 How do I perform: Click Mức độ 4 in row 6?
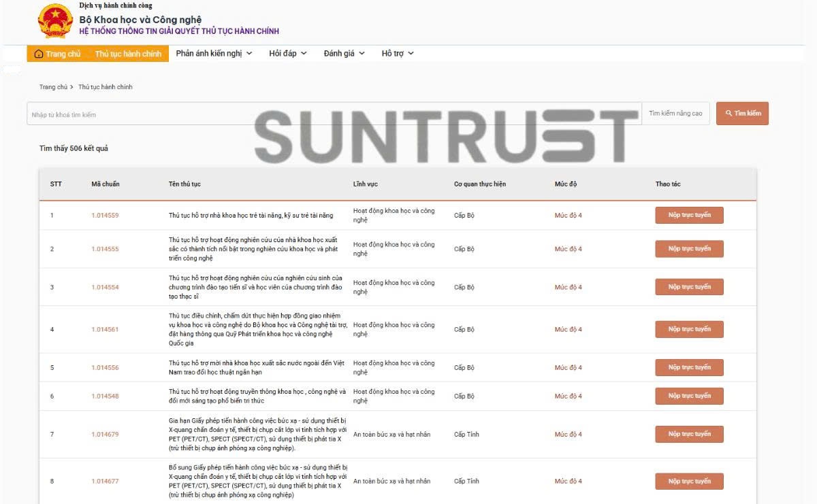pyautogui.click(x=568, y=397)
